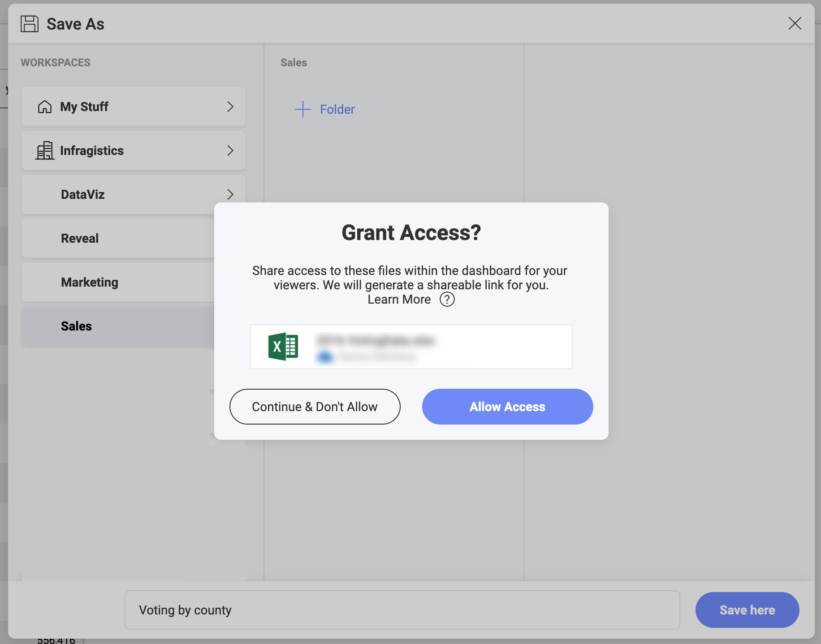Image resolution: width=821 pixels, height=644 pixels.
Task: Expand Infragistics chevron arrow
Action: [x=230, y=150]
